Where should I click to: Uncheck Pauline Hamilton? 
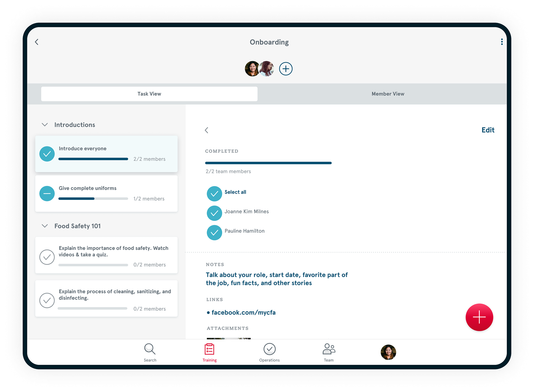pyautogui.click(x=214, y=233)
